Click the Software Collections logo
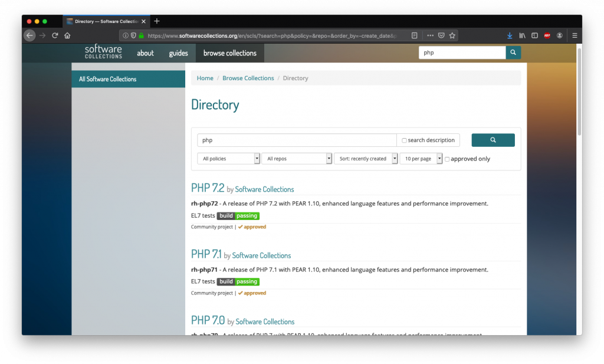 (x=103, y=51)
